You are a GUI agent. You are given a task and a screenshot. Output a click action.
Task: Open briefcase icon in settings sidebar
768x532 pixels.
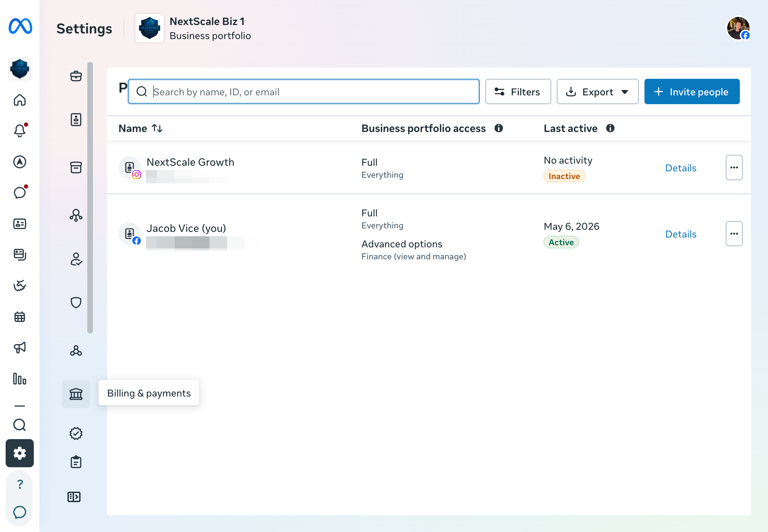click(76, 76)
